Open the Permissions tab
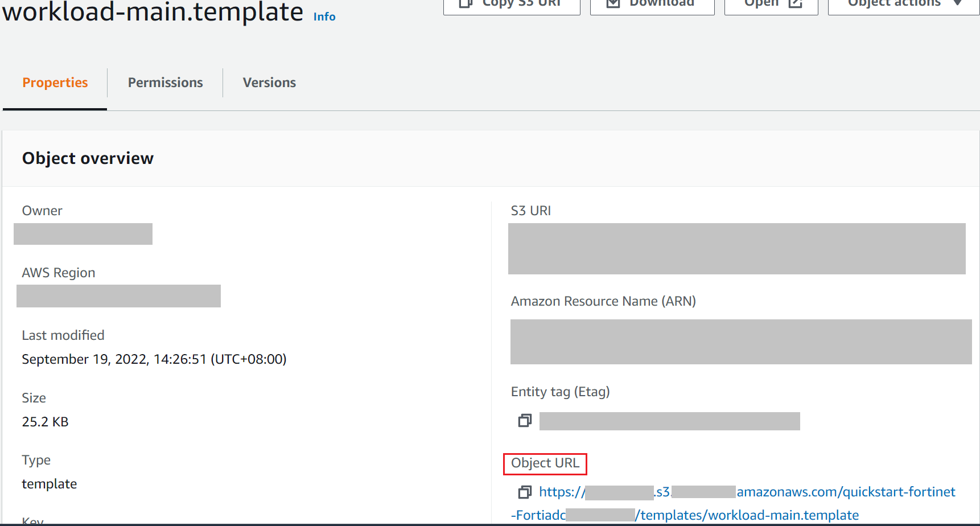The height and width of the screenshot is (526, 980). coord(165,83)
